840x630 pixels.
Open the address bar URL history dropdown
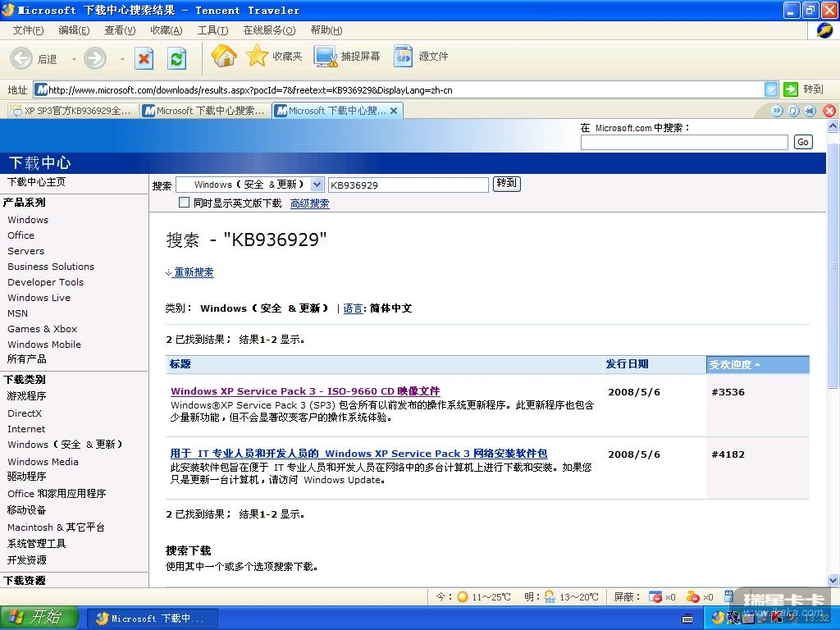click(771, 89)
